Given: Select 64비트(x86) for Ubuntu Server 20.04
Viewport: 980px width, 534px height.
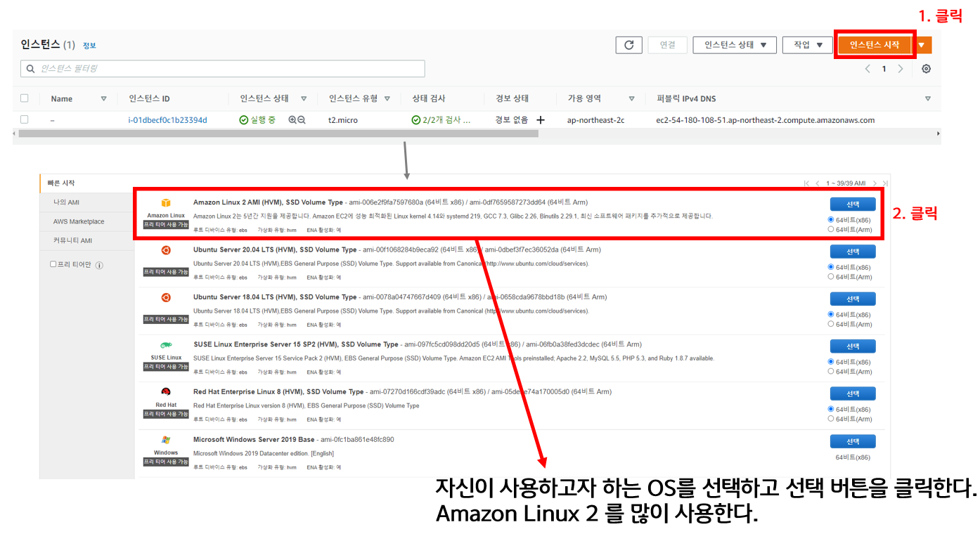Looking at the screenshot, I should (831, 267).
